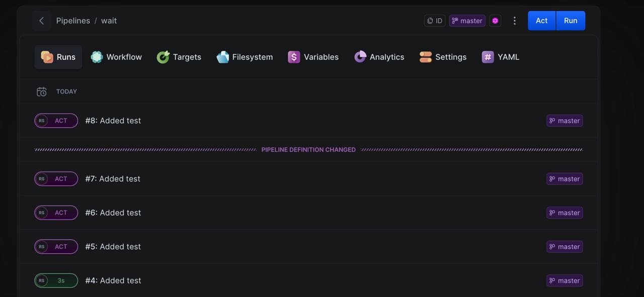This screenshot has height=297, width=644.
Task: Click the Workflow globe icon
Action: (x=96, y=57)
